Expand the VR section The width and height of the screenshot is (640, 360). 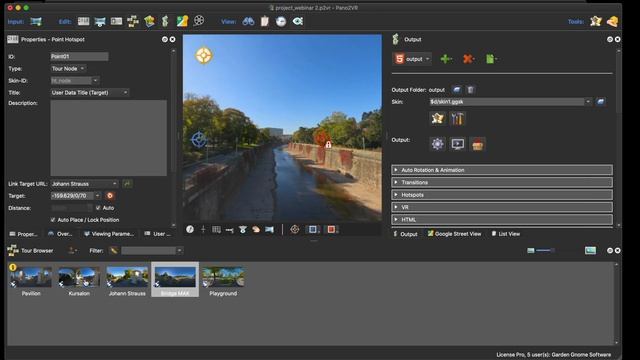click(502, 207)
